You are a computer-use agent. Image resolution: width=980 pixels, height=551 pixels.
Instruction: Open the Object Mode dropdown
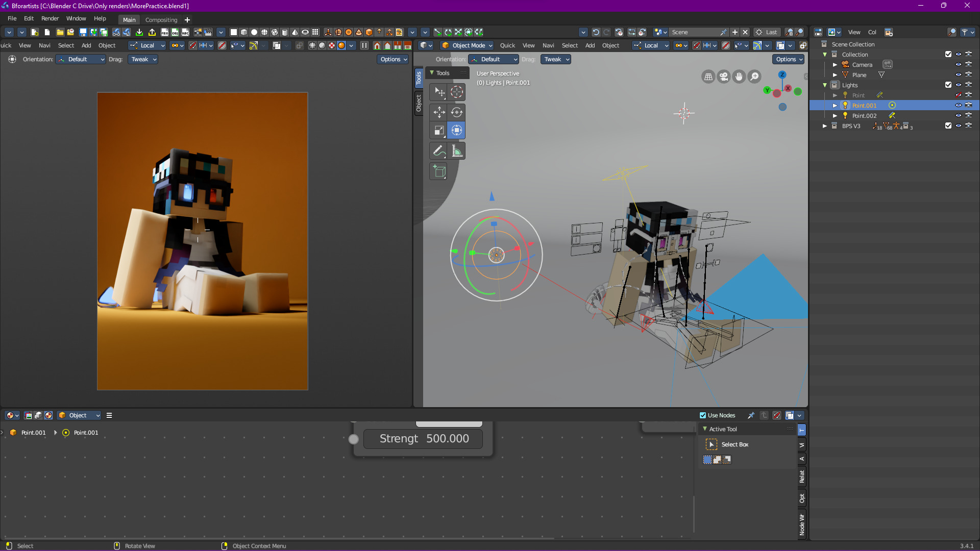(468, 45)
